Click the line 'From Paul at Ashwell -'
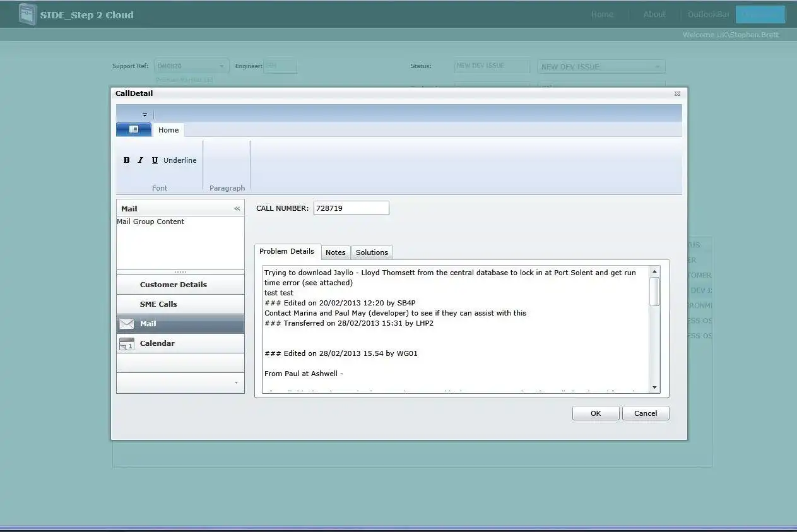The height and width of the screenshot is (532, 797). click(x=304, y=374)
